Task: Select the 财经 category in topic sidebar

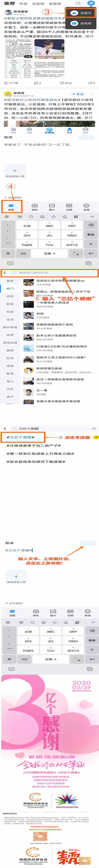Action: click(x=10, y=304)
